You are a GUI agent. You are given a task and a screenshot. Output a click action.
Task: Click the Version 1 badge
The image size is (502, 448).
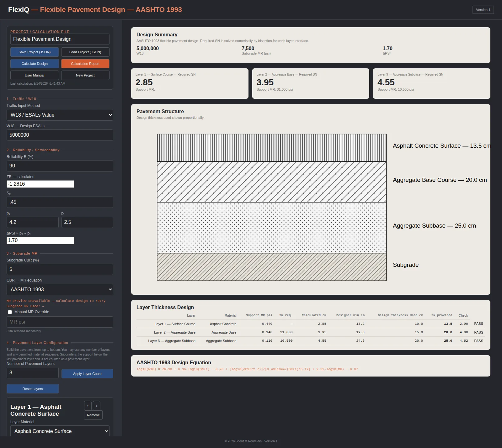coord(483,10)
